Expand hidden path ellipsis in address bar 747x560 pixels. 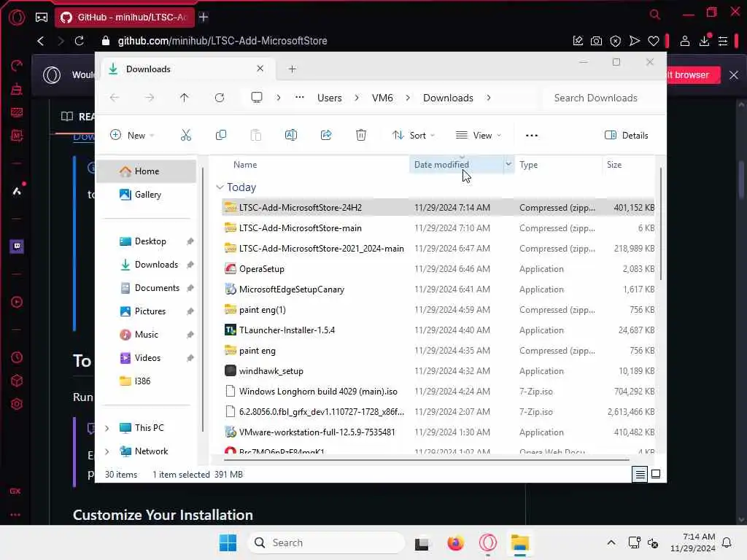(x=299, y=98)
